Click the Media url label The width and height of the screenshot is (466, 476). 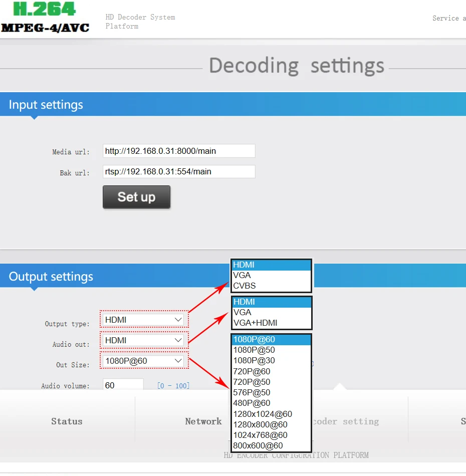coord(71,152)
